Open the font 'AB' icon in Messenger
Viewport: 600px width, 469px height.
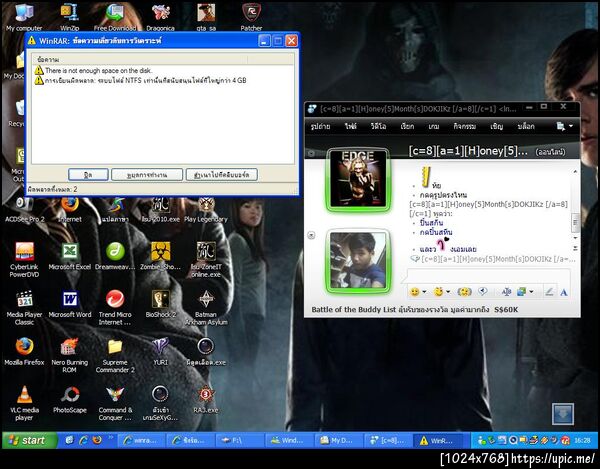pos(506,292)
